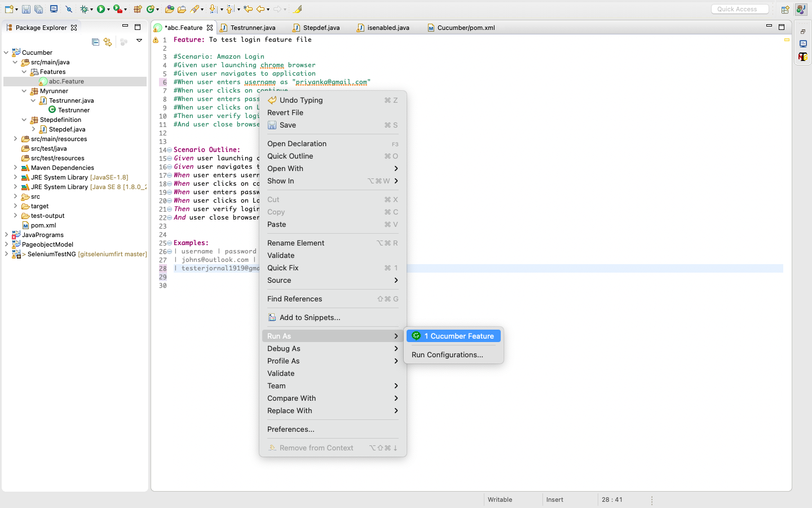Click the Open Perspective icon top right
The image size is (812, 508).
[785, 10]
